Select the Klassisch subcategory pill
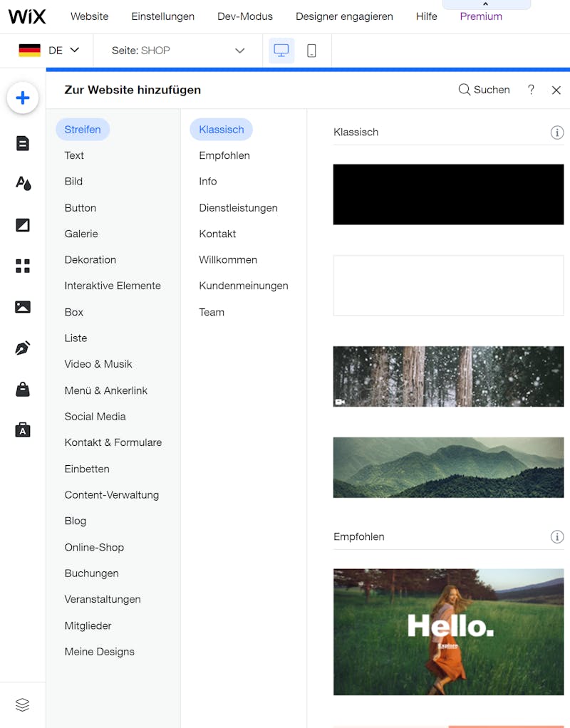570x728 pixels. [x=221, y=130]
